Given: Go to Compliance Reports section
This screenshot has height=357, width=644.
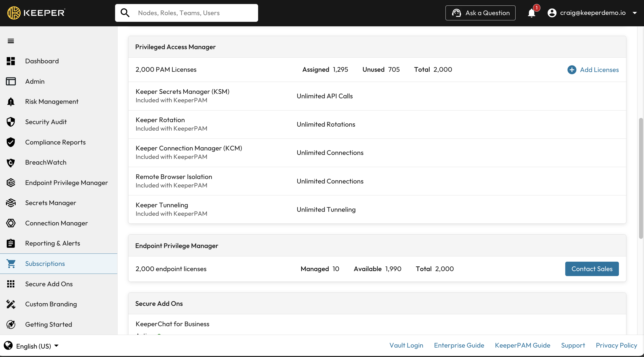Looking at the screenshot, I should [55, 142].
